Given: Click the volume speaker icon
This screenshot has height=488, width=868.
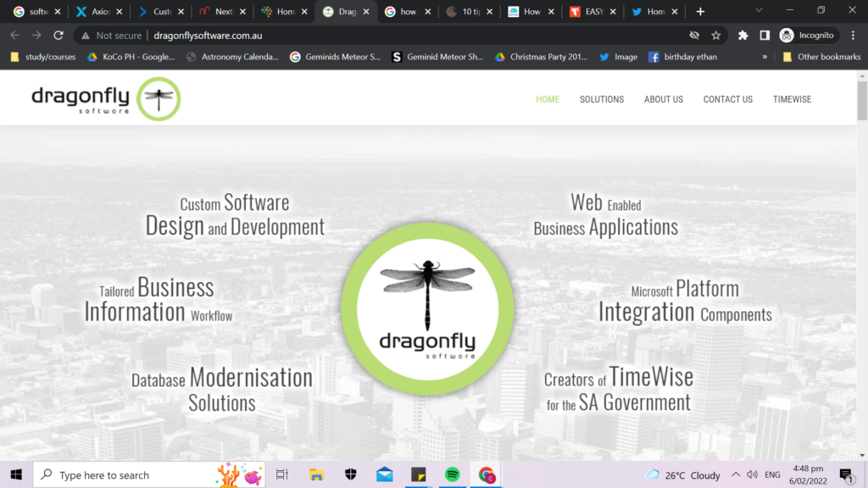Looking at the screenshot, I should click(x=752, y=474).
